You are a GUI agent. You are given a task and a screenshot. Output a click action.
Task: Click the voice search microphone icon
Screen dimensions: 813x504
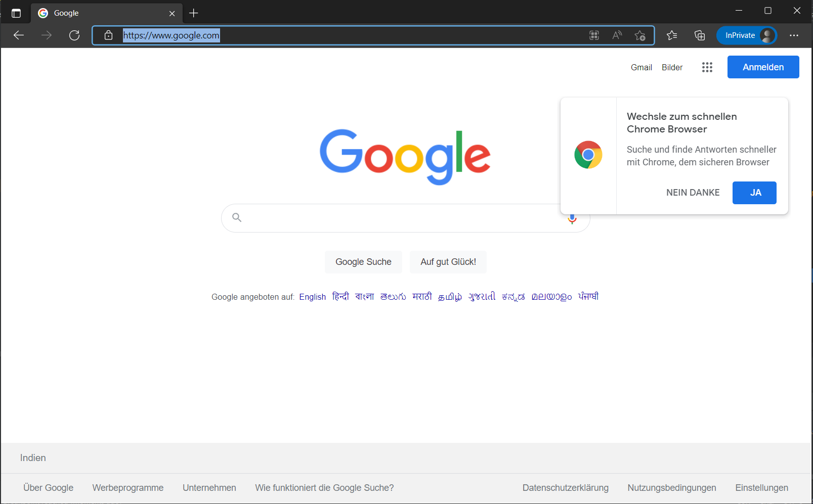point(572,218)
